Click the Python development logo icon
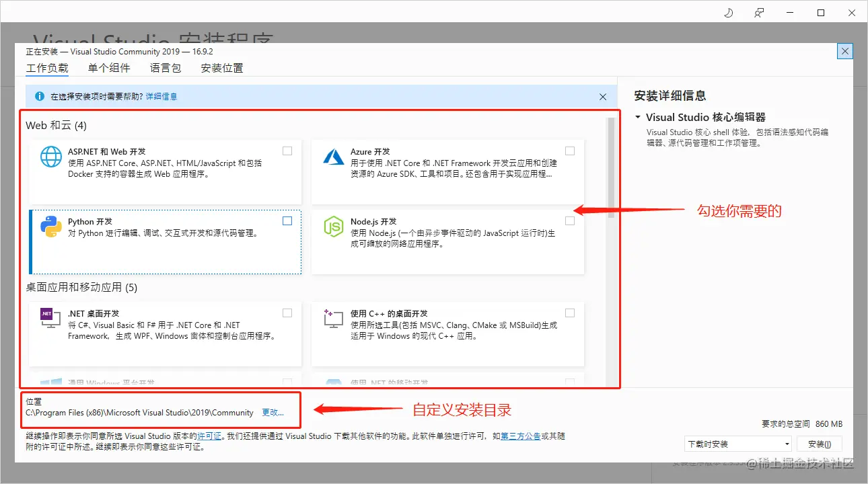868x484 pixels. [x=51, y=227]
